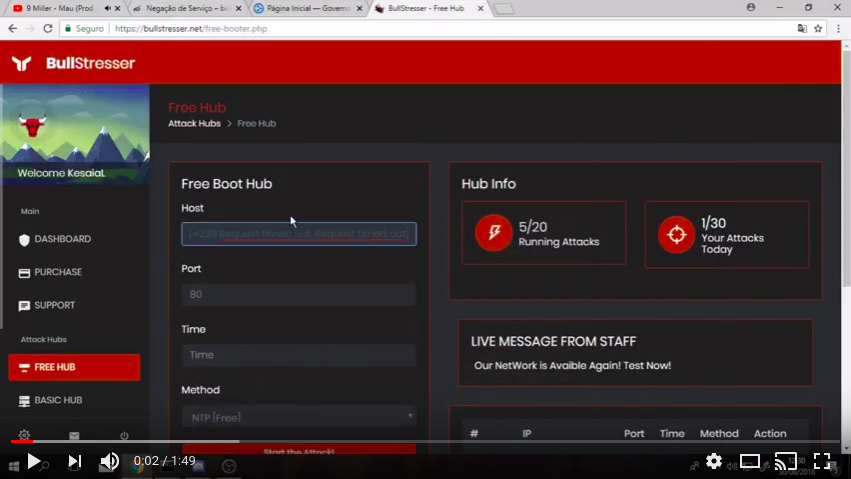Click the Purchase card icon

click(24, 273)
